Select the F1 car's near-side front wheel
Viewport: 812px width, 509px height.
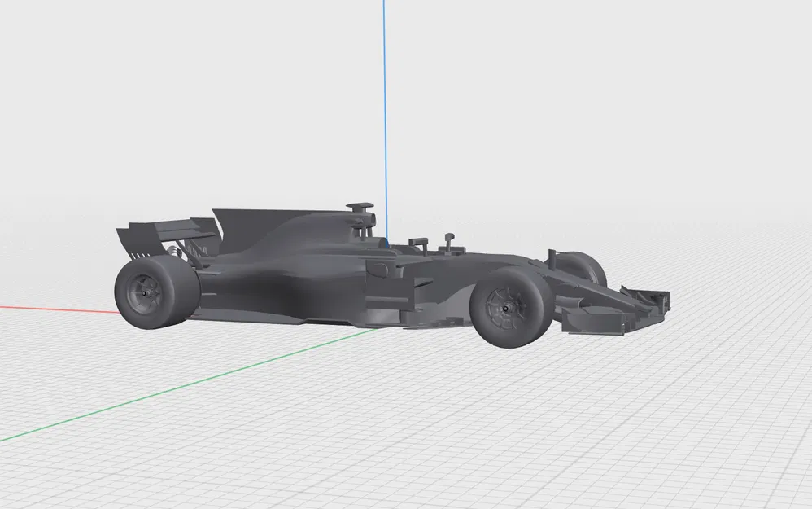(x=509, y=307)
